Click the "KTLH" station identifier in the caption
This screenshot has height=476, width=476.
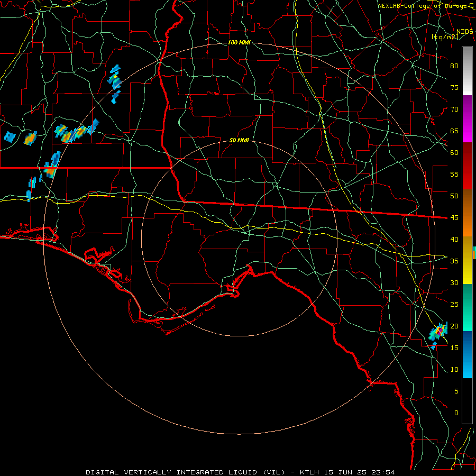coord(310,472)
